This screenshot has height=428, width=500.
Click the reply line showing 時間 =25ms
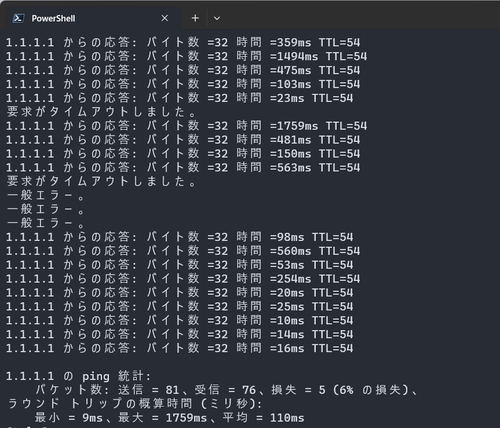(179, 307)
